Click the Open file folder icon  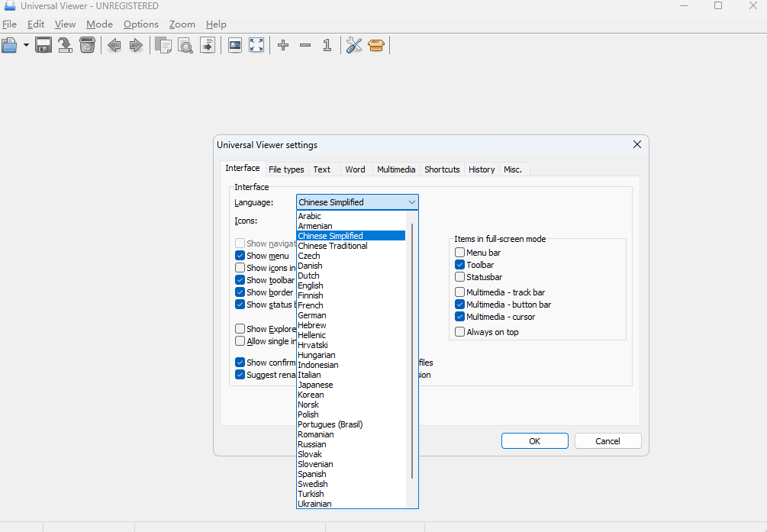tap(9, 46)
